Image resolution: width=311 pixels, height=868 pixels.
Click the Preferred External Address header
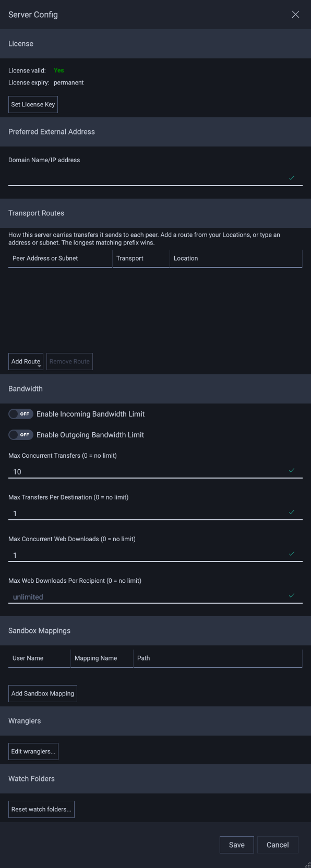[x=155, y=132]
